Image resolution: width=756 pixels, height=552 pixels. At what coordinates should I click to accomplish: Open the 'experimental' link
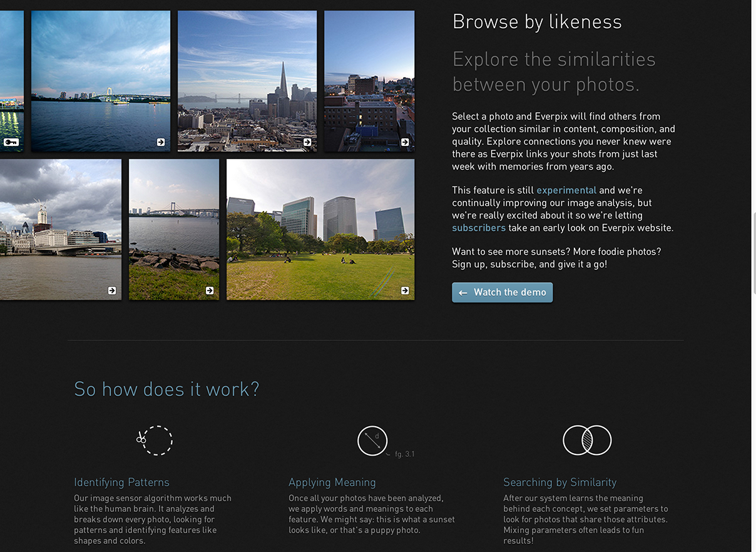click(566, 190)
